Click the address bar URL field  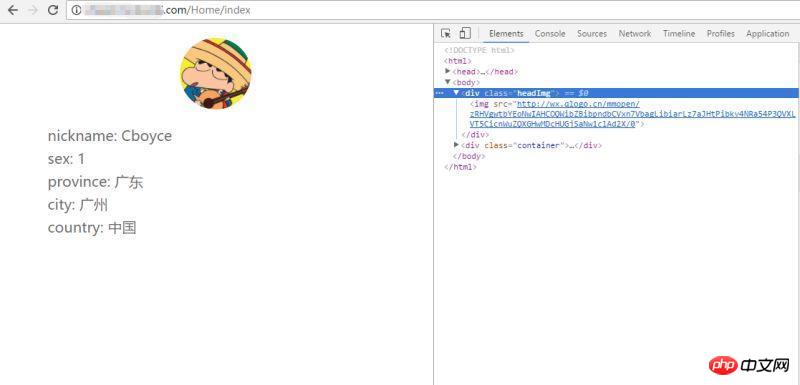pyautogui.click(x=433, y=10)
